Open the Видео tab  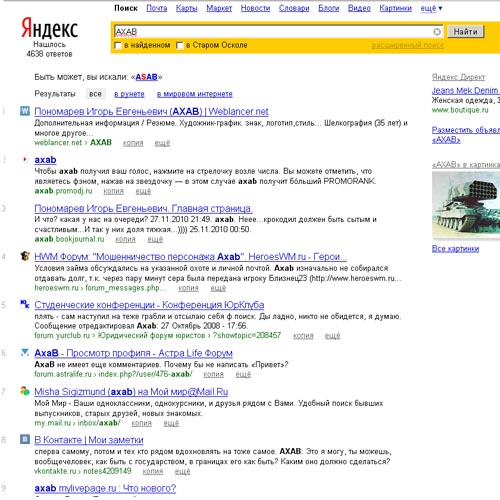[x=359, y=8]
